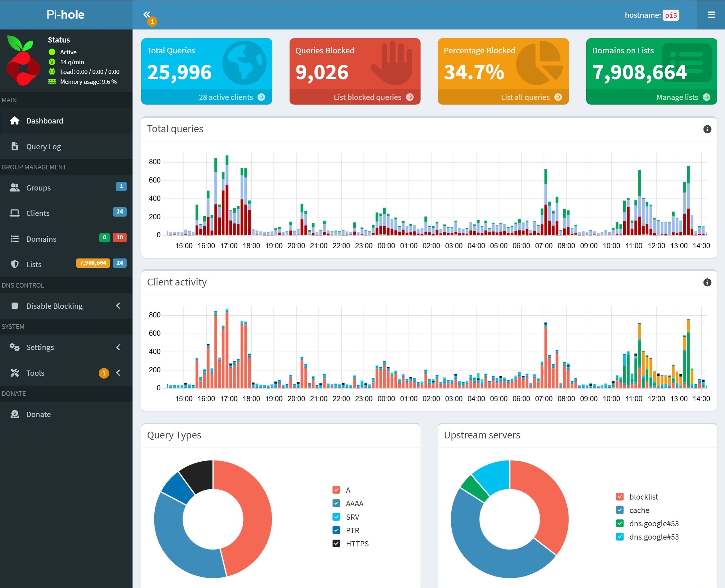The image size is (725, 588).
Task: Click the sidebar collapse double-chevron icon
Action: [146, 15]
